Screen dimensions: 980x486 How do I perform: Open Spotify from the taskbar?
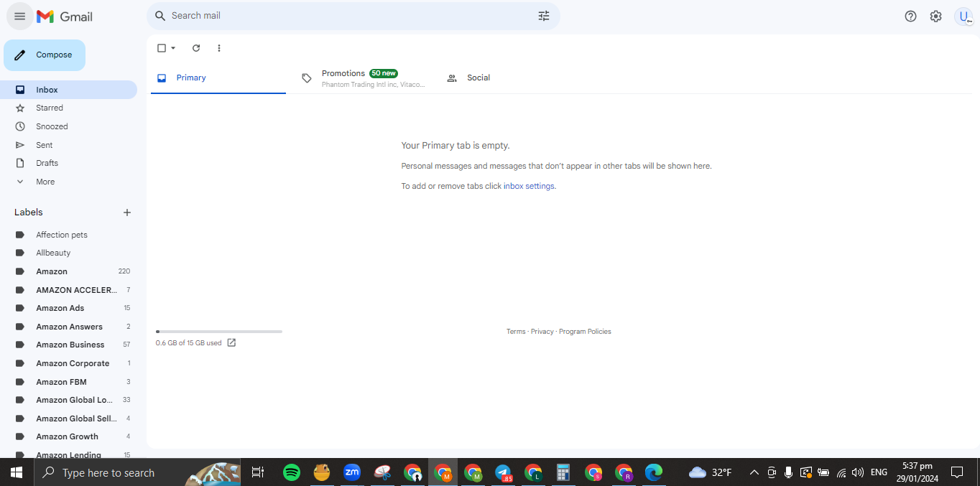[292, 472]
